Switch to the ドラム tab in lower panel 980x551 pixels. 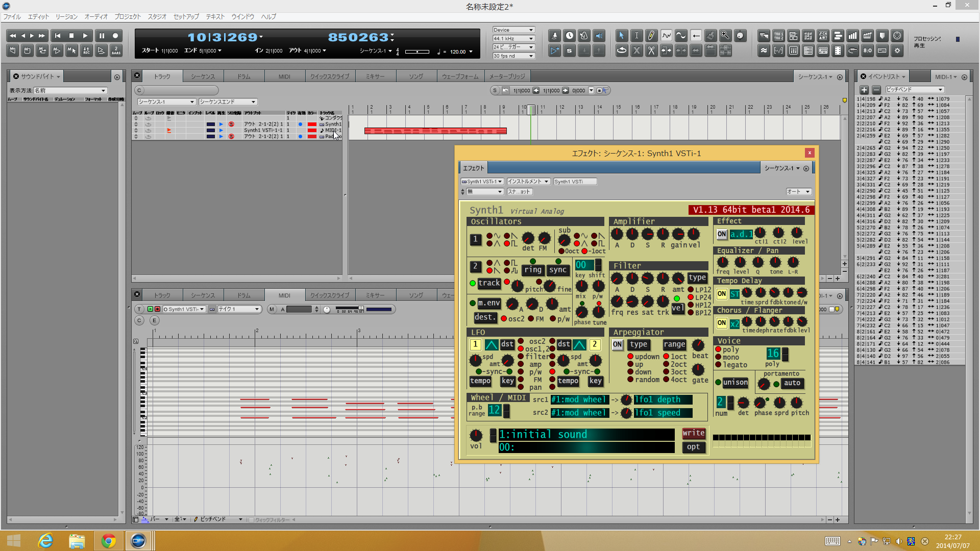[243, 295]
